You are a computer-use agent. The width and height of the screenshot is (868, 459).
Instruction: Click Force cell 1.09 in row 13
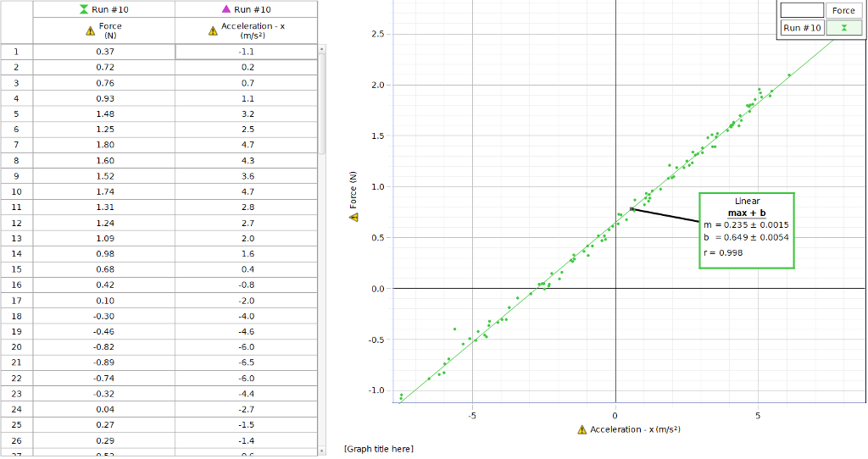click(x=104, y=238)
